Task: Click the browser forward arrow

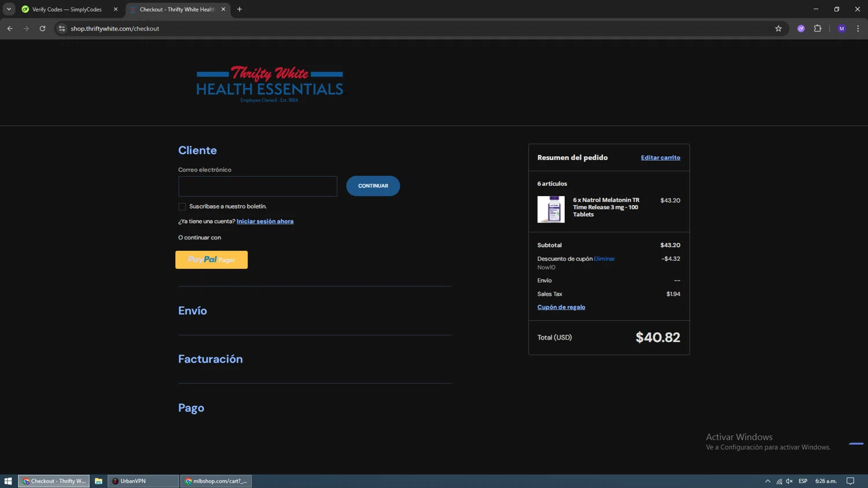Action: tap(26, 28)
